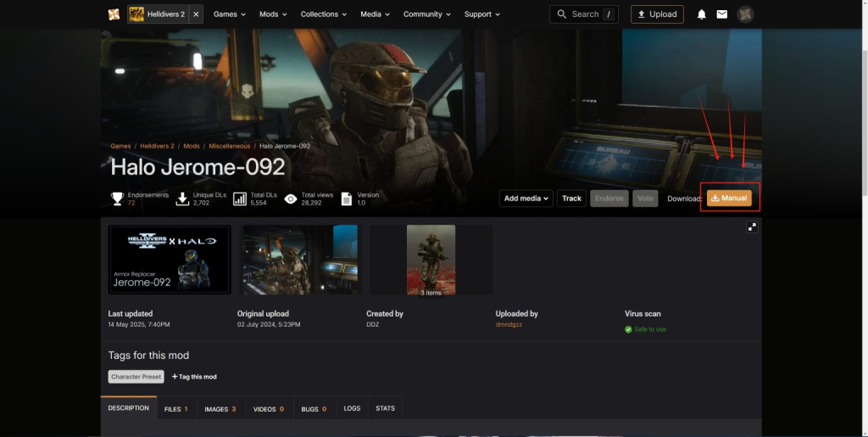Open the 3 items thumbnail
868x437 pixels.
(x=431, y=260)
